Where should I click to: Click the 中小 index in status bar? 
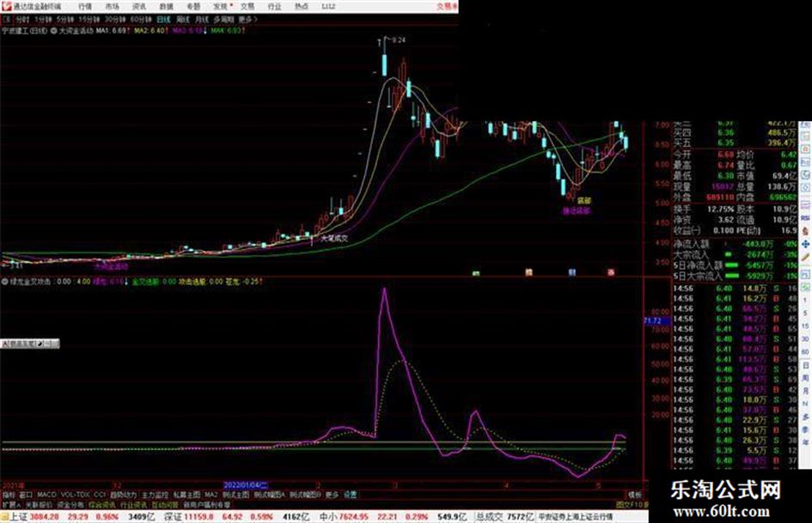pyautogui.click(x=329, y=517)
